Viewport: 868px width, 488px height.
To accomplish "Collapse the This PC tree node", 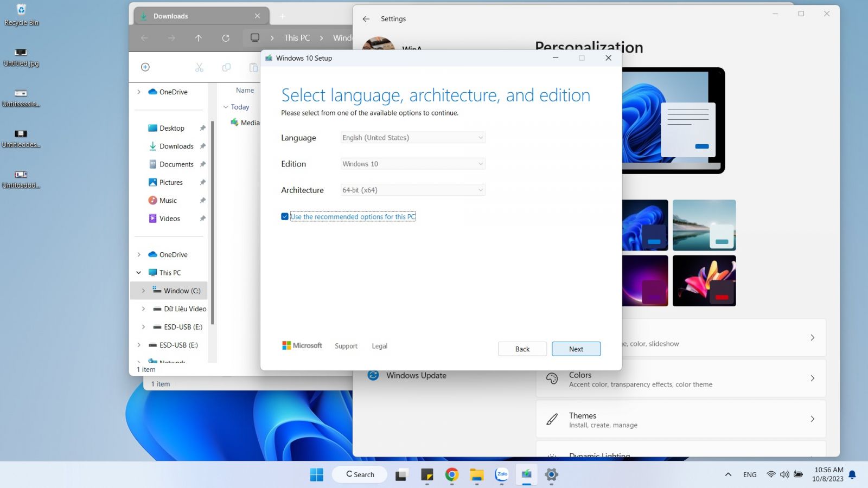I will point(139,273).
